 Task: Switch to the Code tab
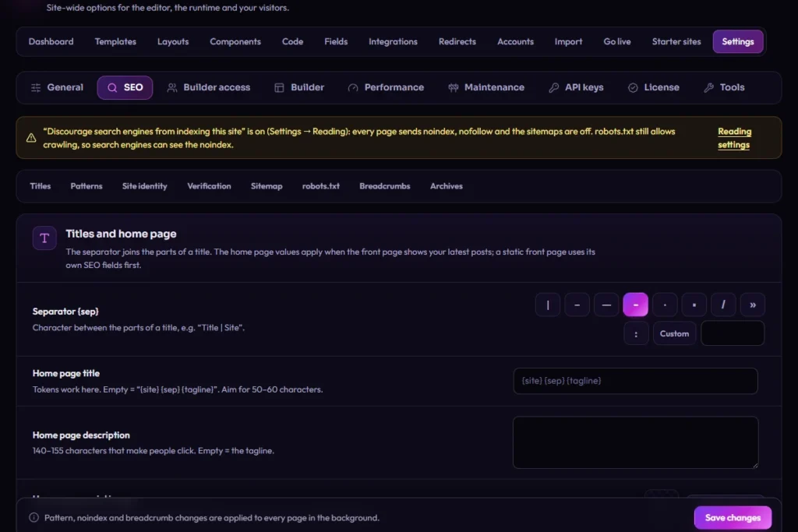293,42
